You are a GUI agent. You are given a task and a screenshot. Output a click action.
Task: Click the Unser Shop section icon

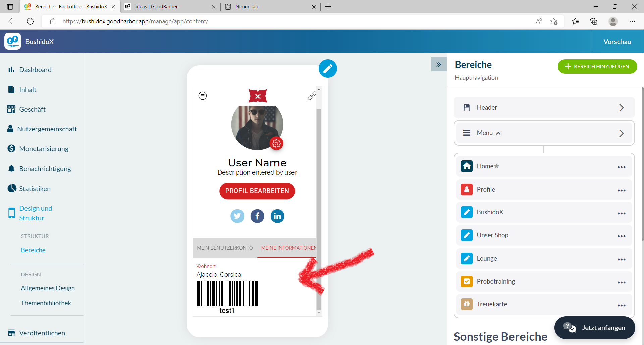[x=467, y=235]
